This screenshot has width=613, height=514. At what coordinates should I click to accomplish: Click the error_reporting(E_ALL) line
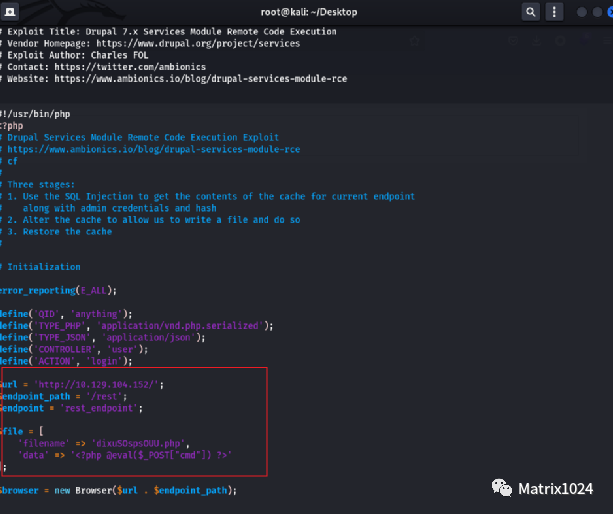click(58, 290)
